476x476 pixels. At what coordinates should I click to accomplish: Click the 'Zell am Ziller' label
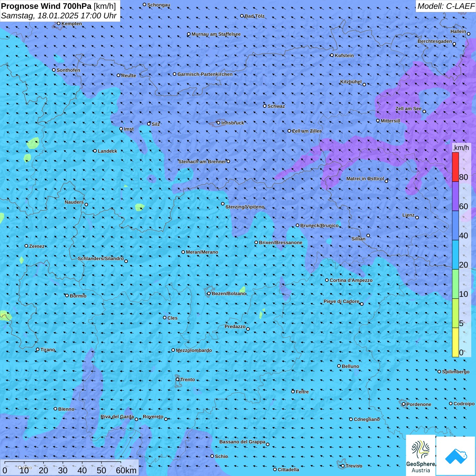[x=307, y=131]
